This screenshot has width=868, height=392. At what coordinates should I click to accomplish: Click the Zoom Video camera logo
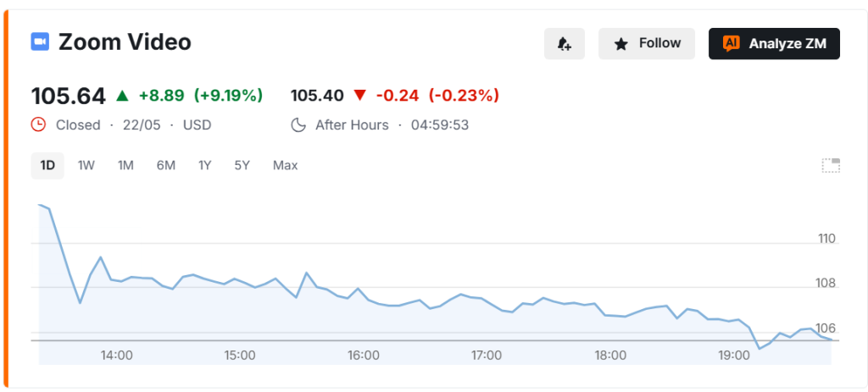pyautogui.click(x=40, y=42)
